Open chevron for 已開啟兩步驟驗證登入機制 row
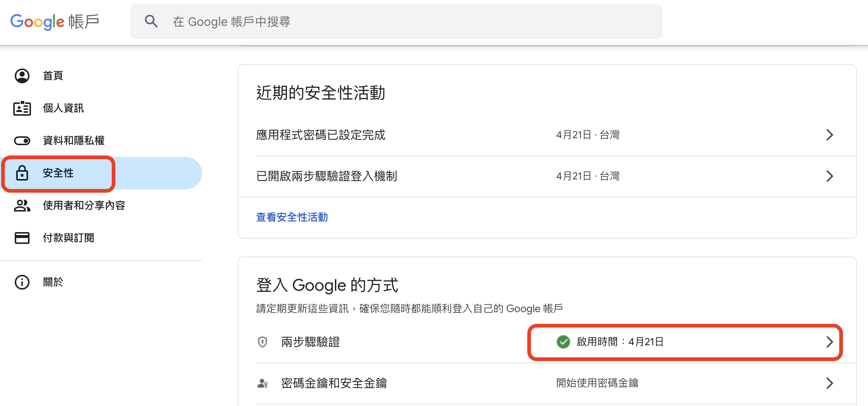 tap(830, 176)
